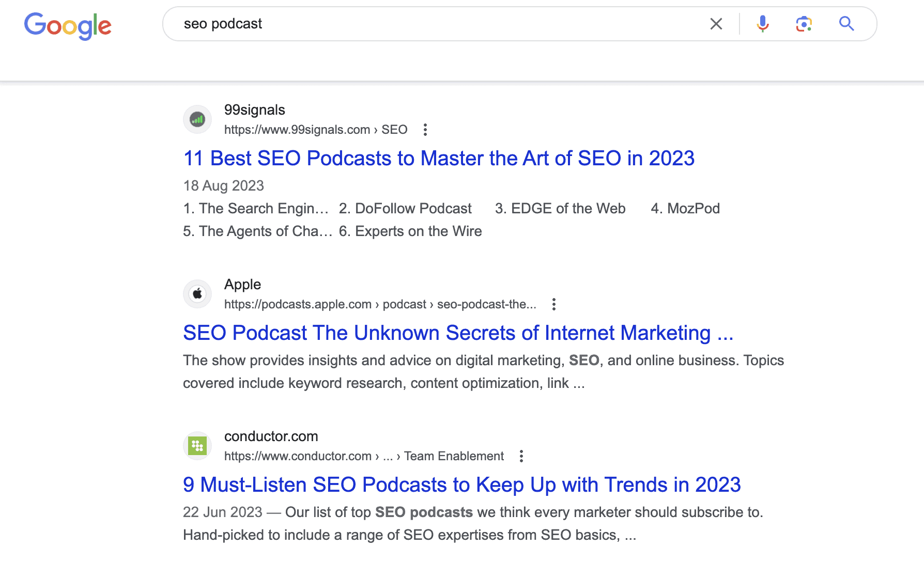
Task: Click the Apple result description snippet
Action: pos(483,371)
